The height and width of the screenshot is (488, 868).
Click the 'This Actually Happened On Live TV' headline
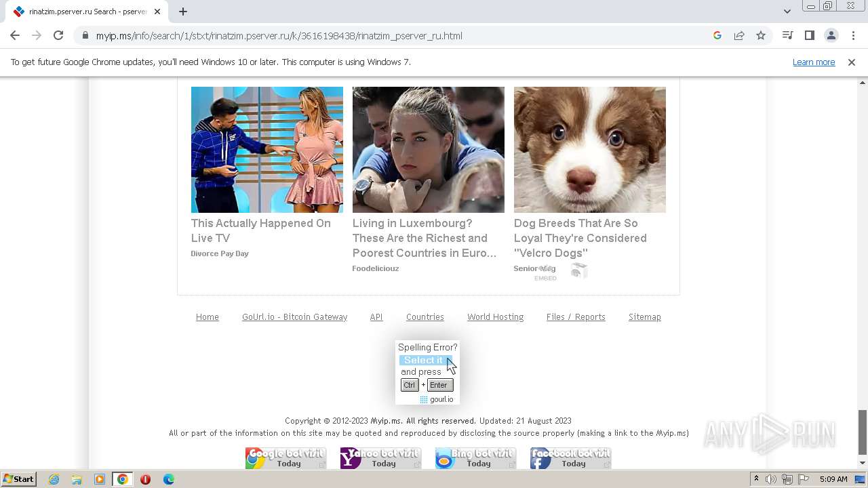tap(261, 230)
